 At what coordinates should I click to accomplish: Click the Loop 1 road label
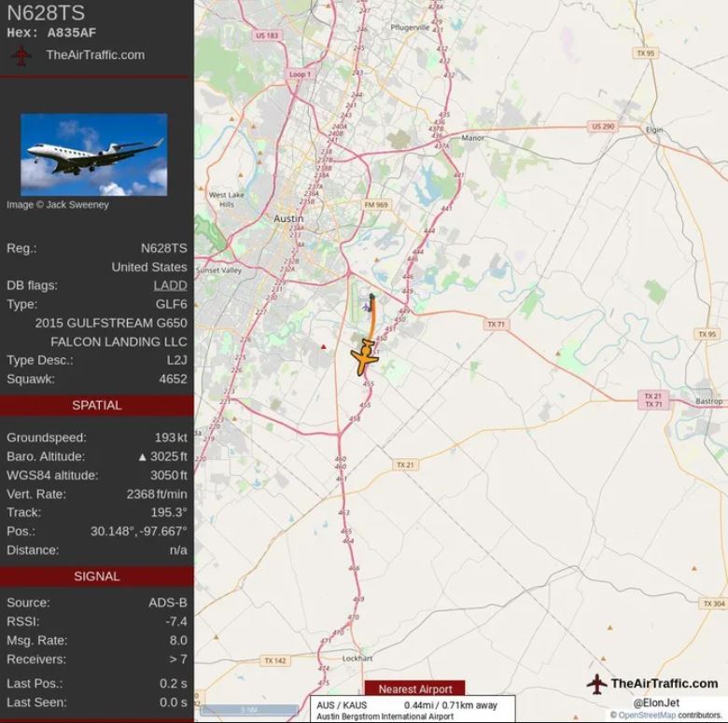[x=299, y=75]
